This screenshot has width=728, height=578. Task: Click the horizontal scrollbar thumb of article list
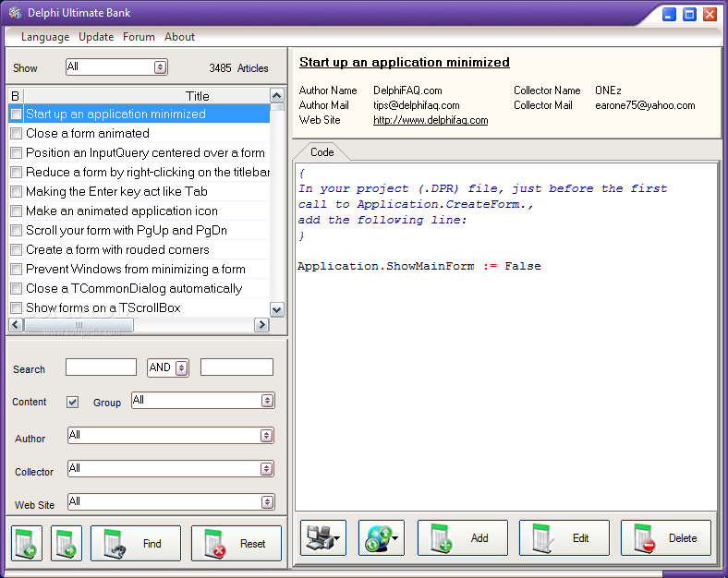click(x=79, y=325)
